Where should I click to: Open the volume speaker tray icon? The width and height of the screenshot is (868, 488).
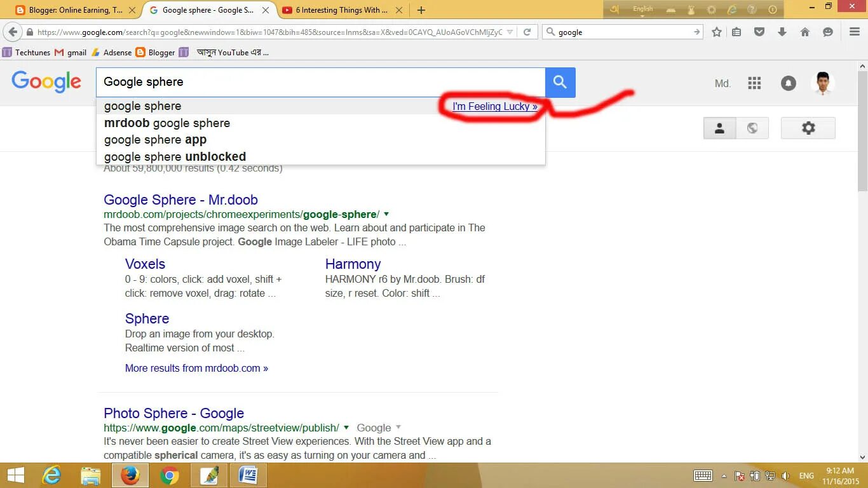[785, 476]
